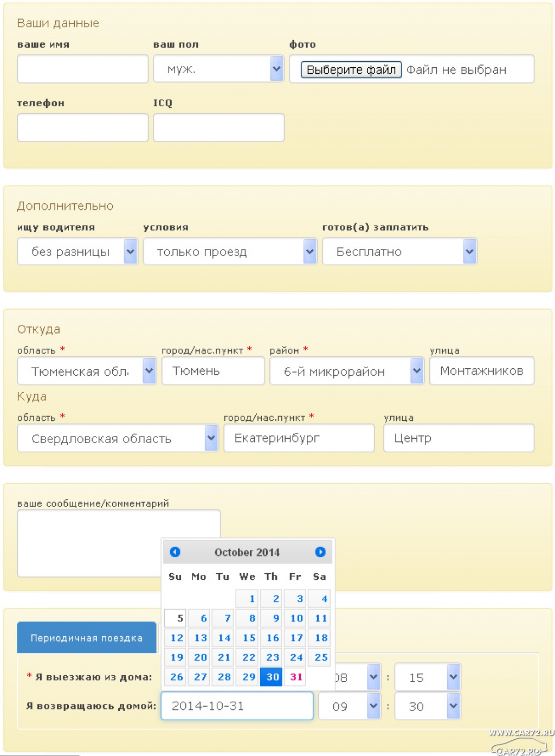Open the gender dropdown showing муж.
Viewport: 555px width, 756px height.
(218, 69)
